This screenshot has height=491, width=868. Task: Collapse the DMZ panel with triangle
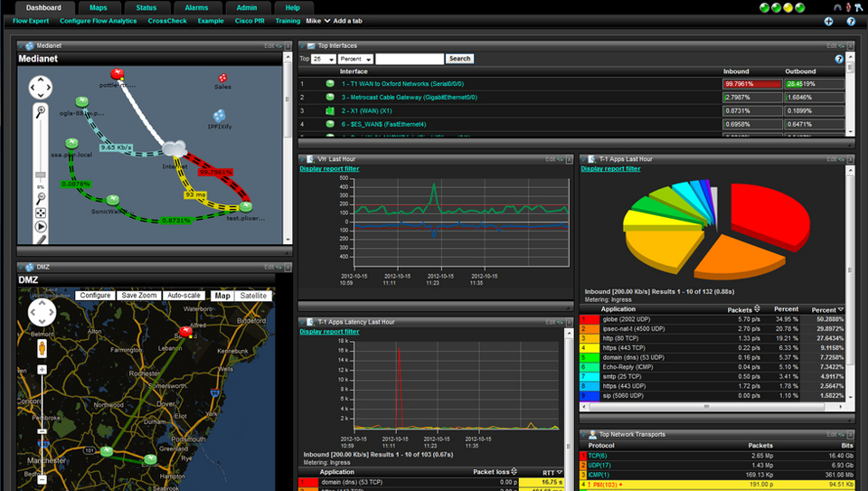(x=21, y=268)
